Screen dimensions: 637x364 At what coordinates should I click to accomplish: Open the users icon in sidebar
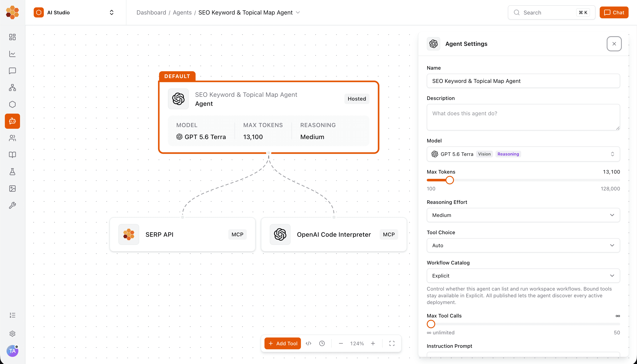(12, 138)
